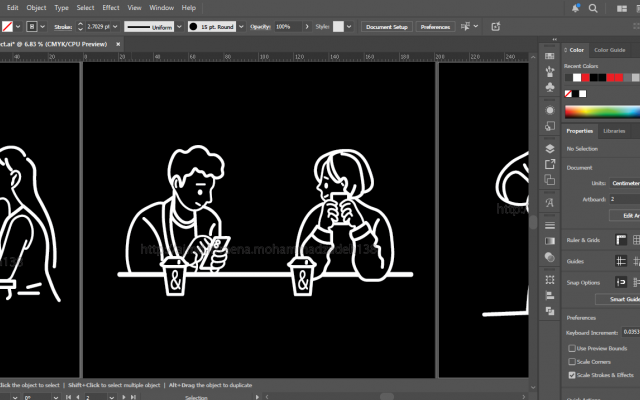Viewport: 640px width, 400px height.
Task: Open the Appearance panel icon
Action: pos(550,110)
